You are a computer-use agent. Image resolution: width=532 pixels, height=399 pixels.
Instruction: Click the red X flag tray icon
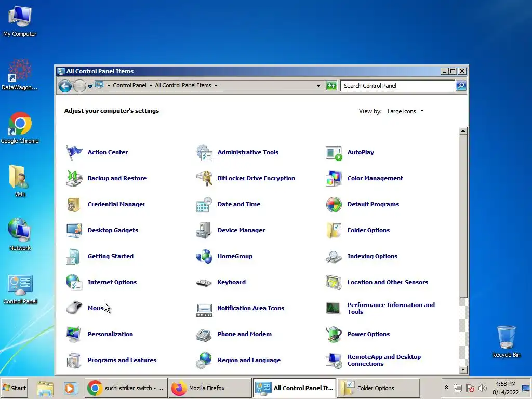(x=470, y=388)
